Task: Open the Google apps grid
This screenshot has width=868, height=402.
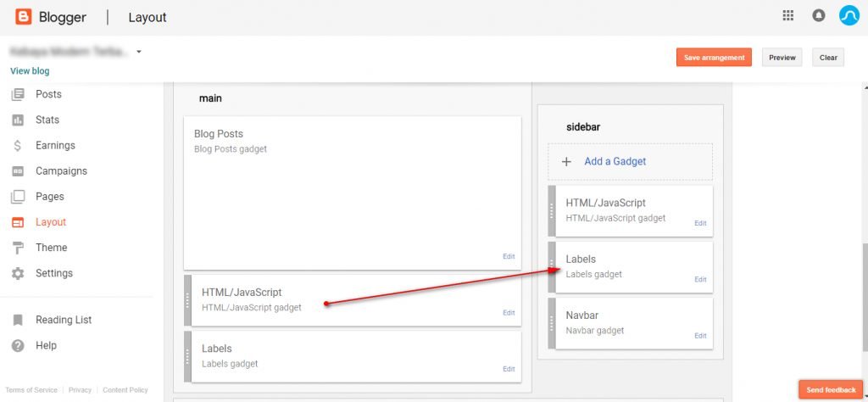Action: click(787, 16)
